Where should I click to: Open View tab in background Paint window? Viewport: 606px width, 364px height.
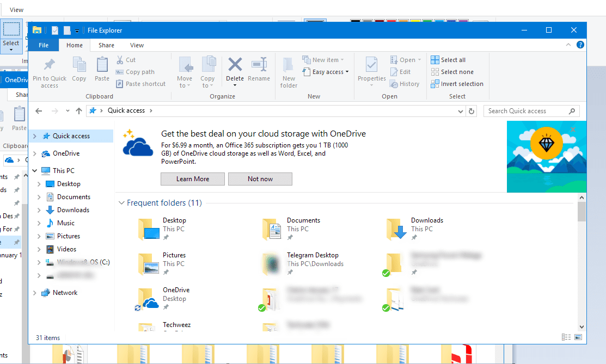[16, 10]
